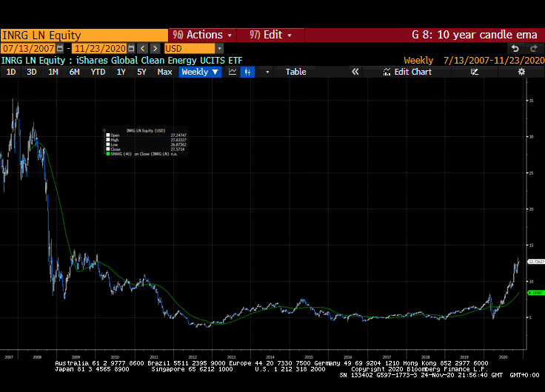Select the candlestick chart type icon
This screenshot has height=392, width=545.
pyautogui.click(x=247, y=72)
